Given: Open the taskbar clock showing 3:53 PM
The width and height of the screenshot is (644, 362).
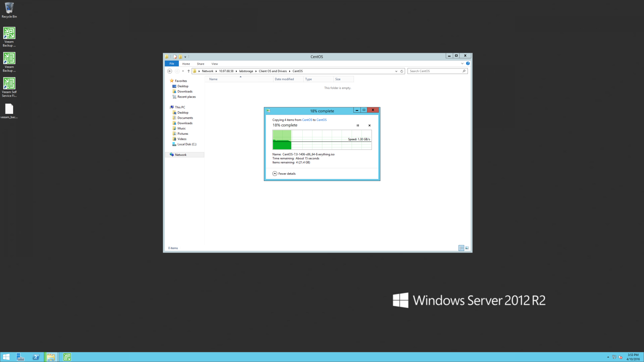Looking at the screenshot, I should coord(633,357).
